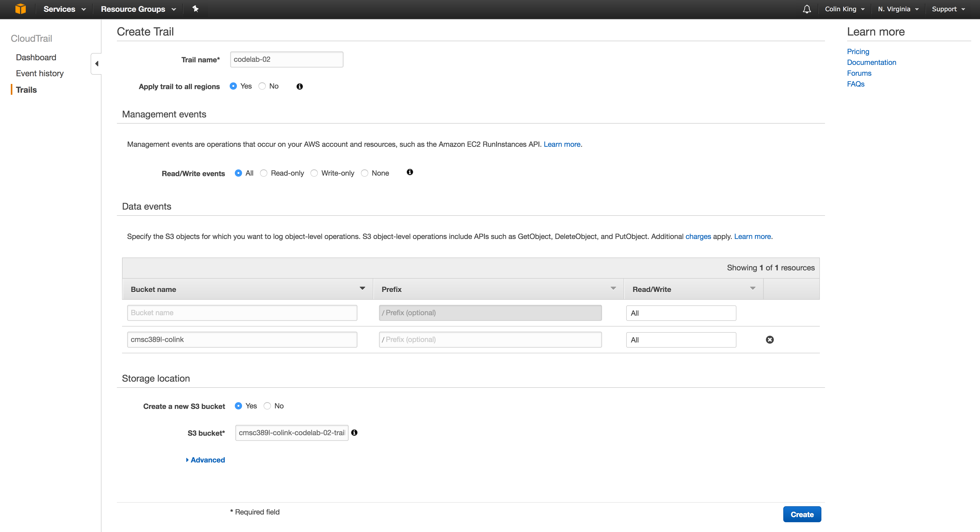Viewport: 980px width, 532px height.
Task: Select Read-only management events option
Action: click(264, 173)
